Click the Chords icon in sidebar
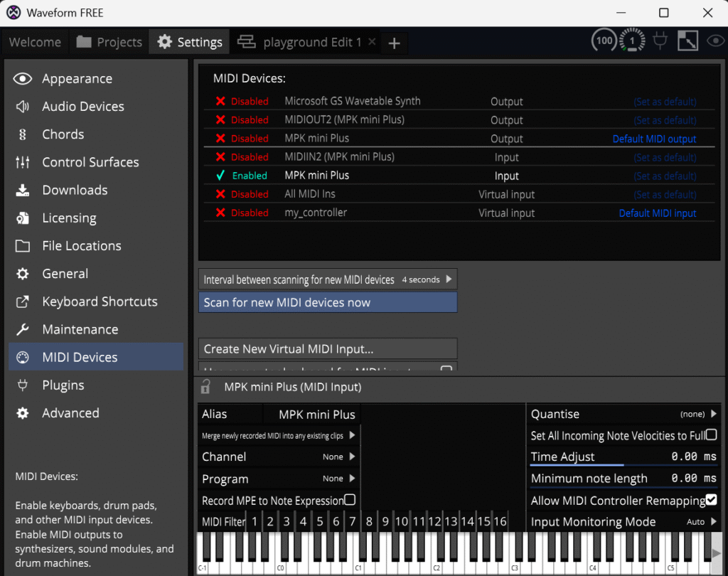 pos(22,134)
